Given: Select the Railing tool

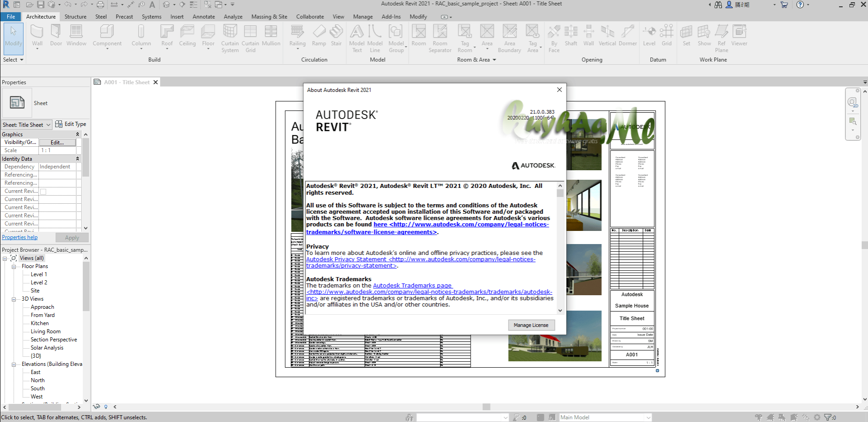Looking at the screenshot, I should tap(297, 36).
